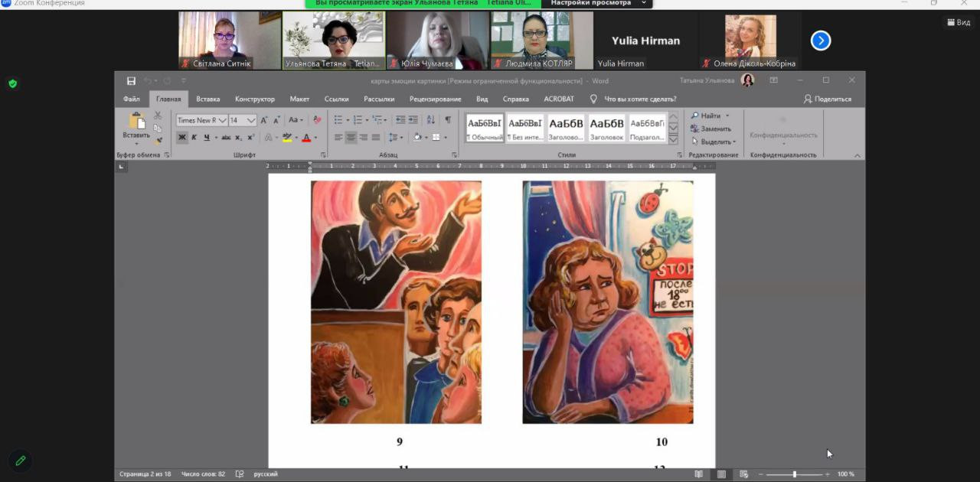Click the next participants arrow in Zoom
Image resolution: width=980 pixels, height=482 pixels.
pyautogui.click(x=821, y=41)
